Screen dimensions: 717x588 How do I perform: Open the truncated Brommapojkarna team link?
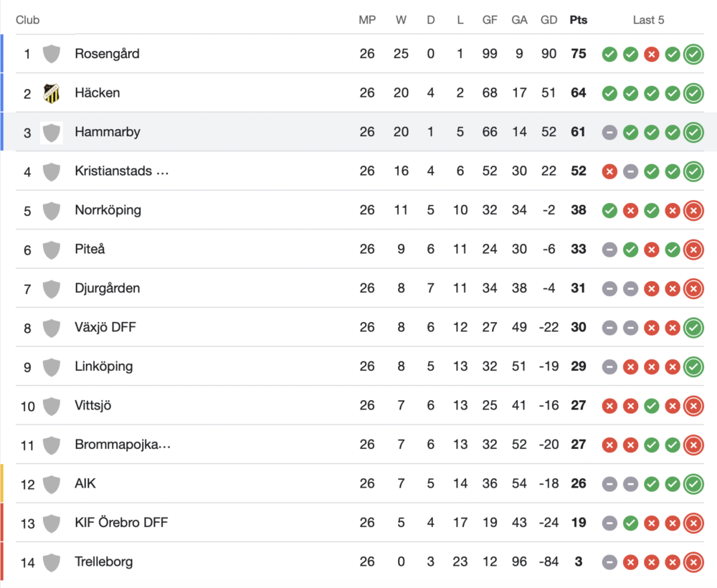123,445
